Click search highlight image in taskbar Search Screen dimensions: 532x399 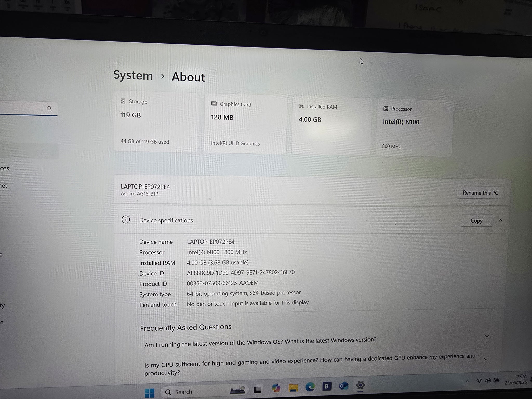pos(237,390)
